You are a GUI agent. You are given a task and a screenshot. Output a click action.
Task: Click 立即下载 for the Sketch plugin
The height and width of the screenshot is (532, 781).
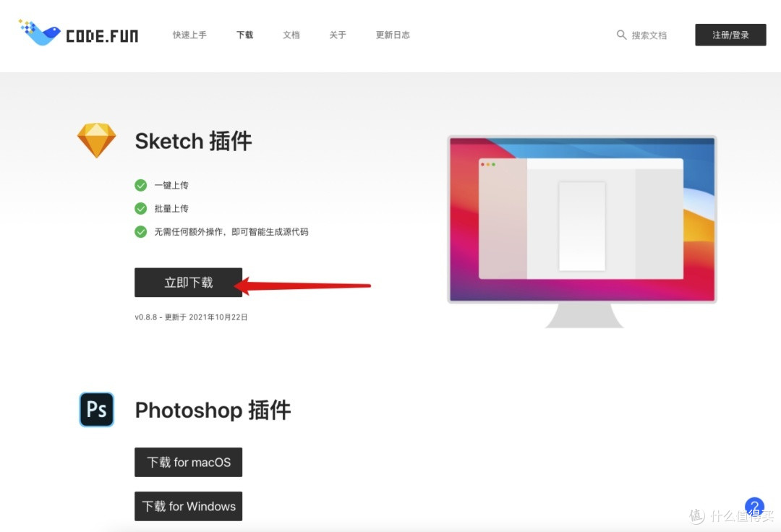[x=188, y=283]
